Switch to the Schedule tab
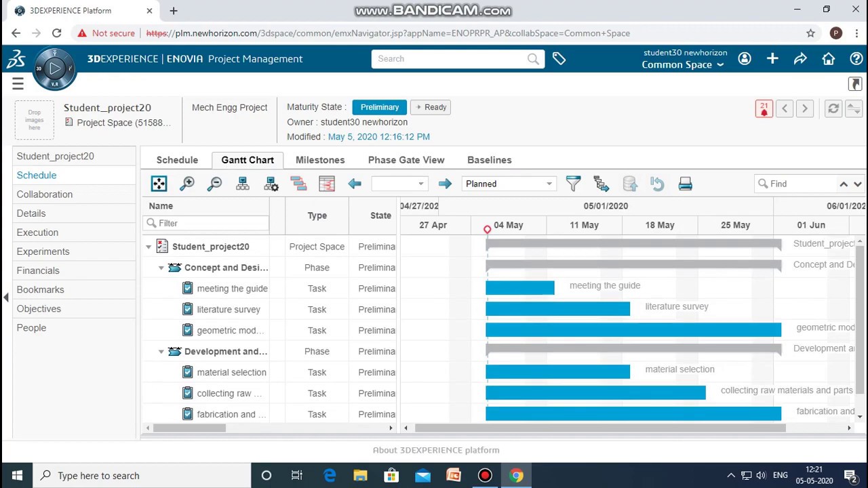This screenshot has height=488, width=868. click(177, 160)
